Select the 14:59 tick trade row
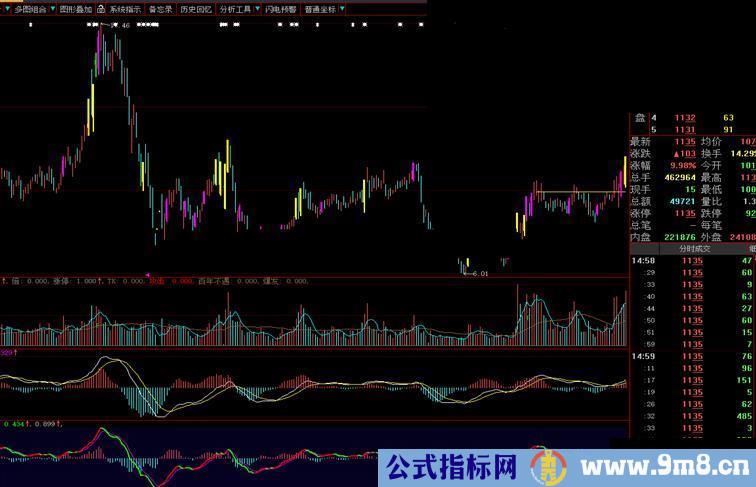The height and width of the screenshot is (487, 756). coord(693,356)
